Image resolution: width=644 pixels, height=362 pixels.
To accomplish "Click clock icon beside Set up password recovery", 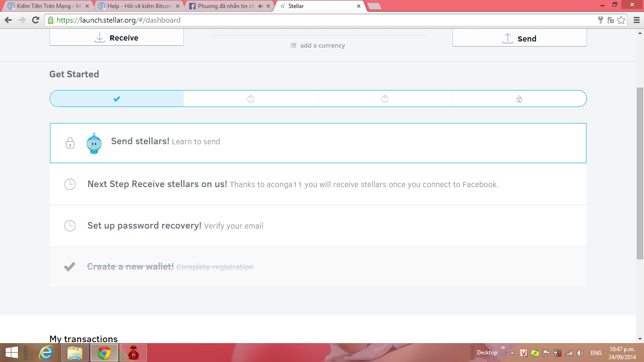I will tap(70, 226).
